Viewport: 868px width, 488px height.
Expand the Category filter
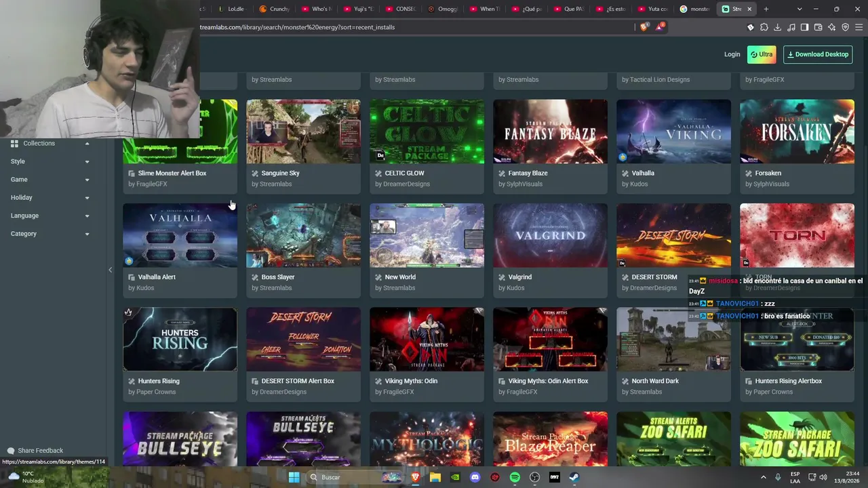click(x=87, y=234)
